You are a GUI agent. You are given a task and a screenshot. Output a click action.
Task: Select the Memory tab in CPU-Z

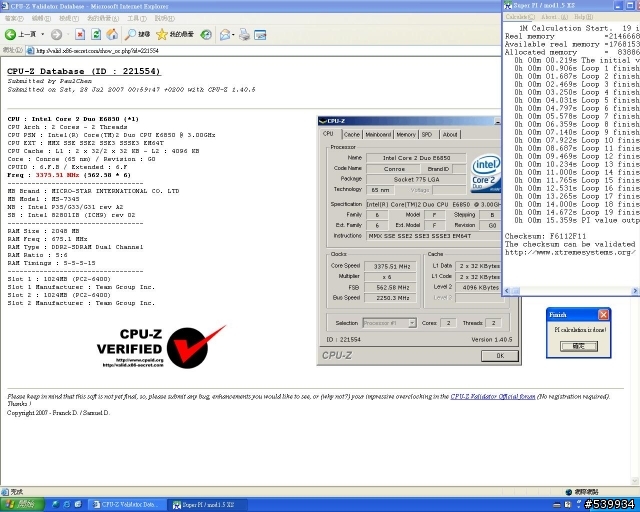point(406,134)
